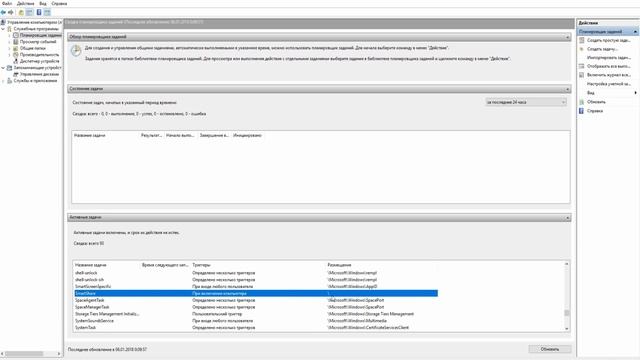This screenshot has width=640, height=360.
Task: Select the Disk Management icon in the tree
Action: 16,74
